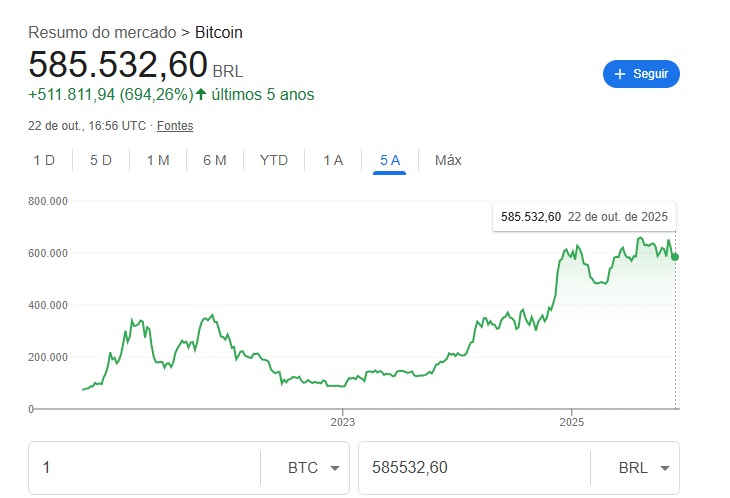Click the 585.532,60 headline price
This screenshot has height=498, width=730.
coord(118,64)
